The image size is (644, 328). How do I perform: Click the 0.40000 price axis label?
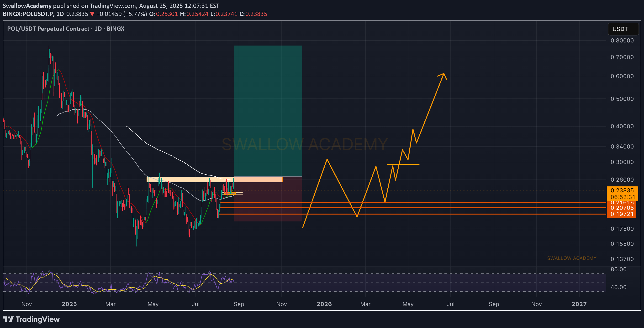tap(622, 126)
